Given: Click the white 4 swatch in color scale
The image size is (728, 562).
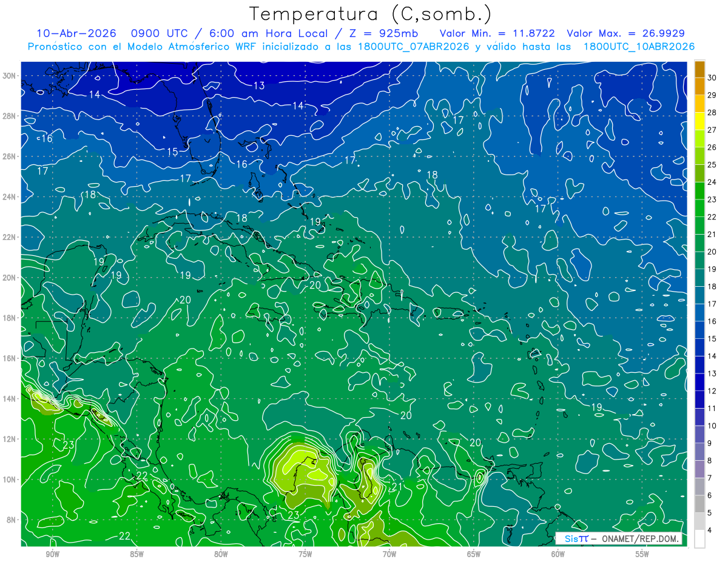Looking at the screenshot, I should (x=699, y=538).
